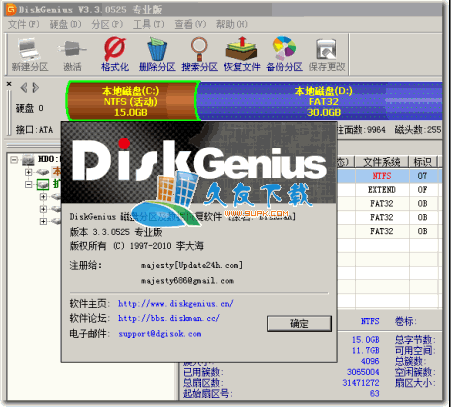
Task: Open the File (文件) menu
Action: click(23, 24)
